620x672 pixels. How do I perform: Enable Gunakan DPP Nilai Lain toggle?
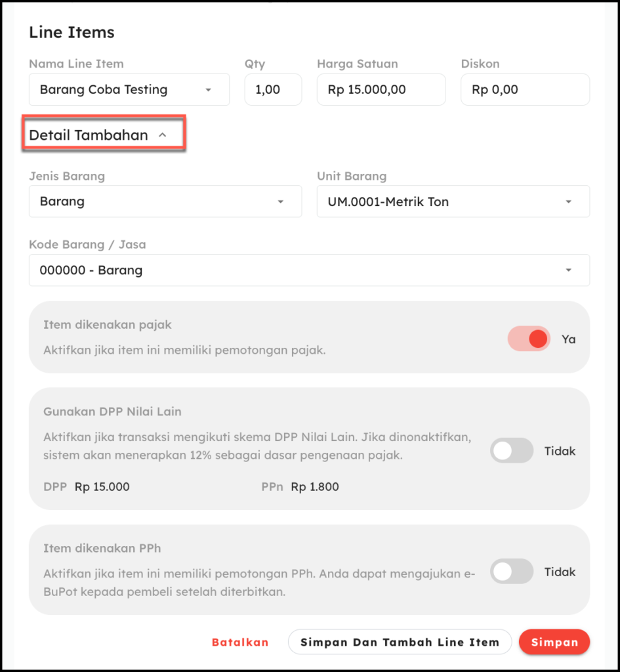pos(512,450)
